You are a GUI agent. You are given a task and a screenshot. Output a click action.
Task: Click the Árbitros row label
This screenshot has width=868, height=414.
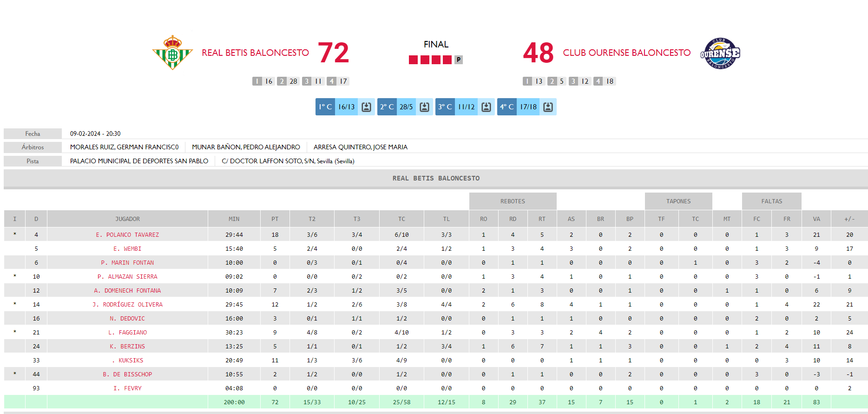[33, 147]
